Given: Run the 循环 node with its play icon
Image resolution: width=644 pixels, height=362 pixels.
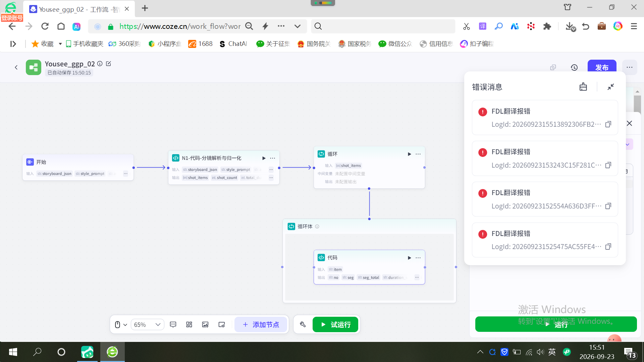Looking at the screenshot, I should click(409, 154).
